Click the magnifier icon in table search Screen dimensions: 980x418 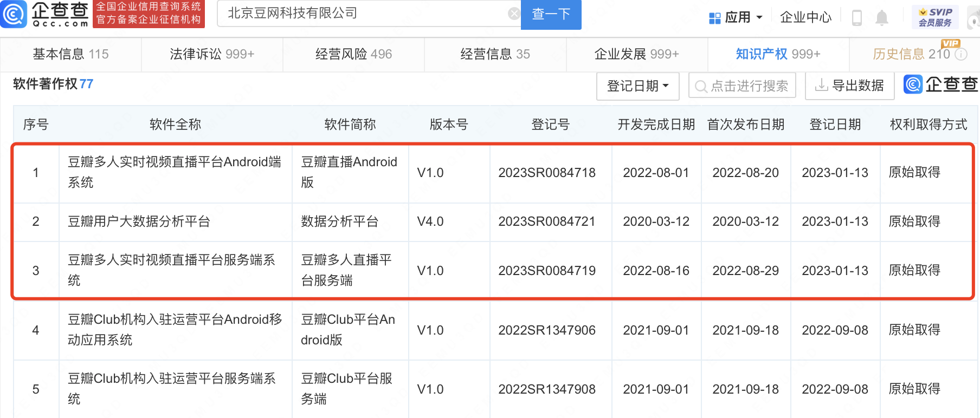click(x=701, y=86)
